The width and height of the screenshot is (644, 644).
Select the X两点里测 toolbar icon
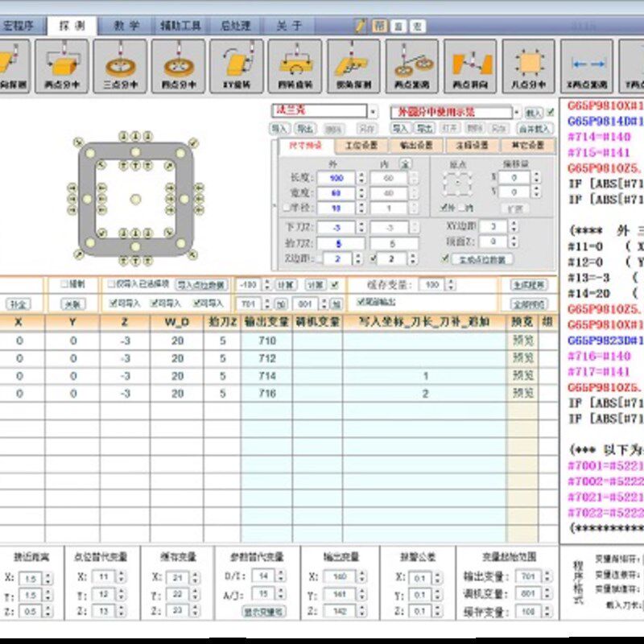point(588,64)
